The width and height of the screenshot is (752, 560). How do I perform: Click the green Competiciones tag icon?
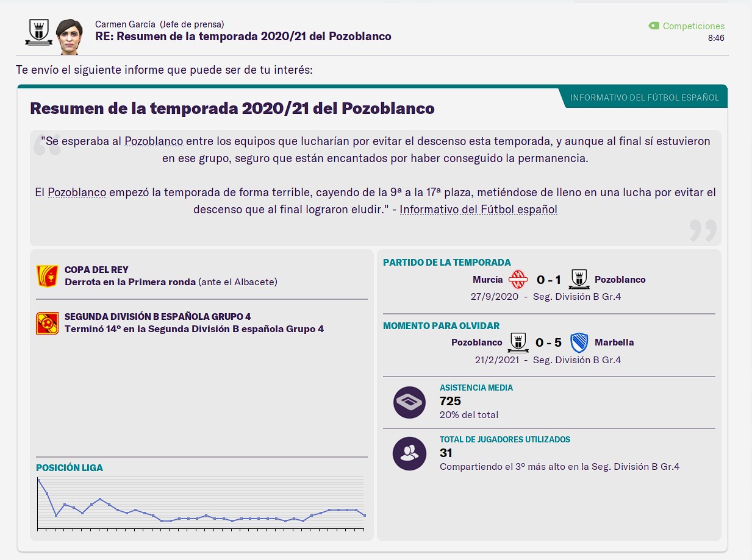[x=654, y=26]
